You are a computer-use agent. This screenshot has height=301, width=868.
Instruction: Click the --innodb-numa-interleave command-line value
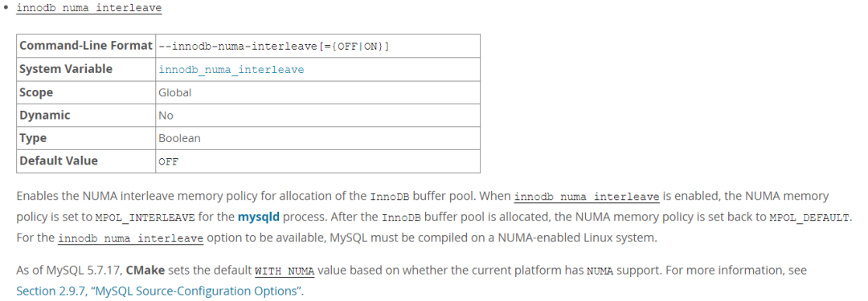point(274,47)
